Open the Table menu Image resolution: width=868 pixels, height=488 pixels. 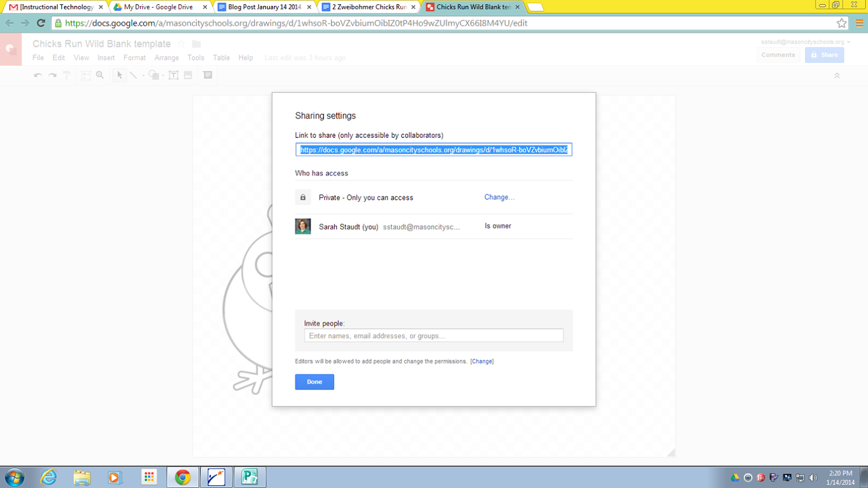click(221, 58)
